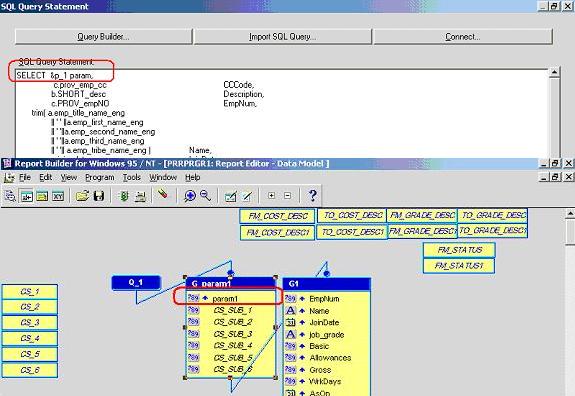Image resolution: width=575 pixels, height=396 pixels.
Task: Click the XY parameter form view icon
Action: [x=58, y=197]
